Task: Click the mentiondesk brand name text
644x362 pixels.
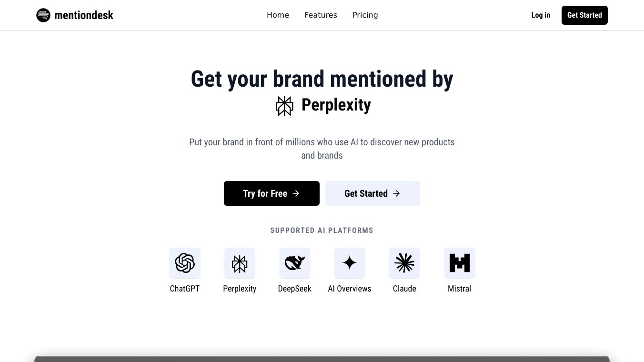Action: tap(84, 15)
